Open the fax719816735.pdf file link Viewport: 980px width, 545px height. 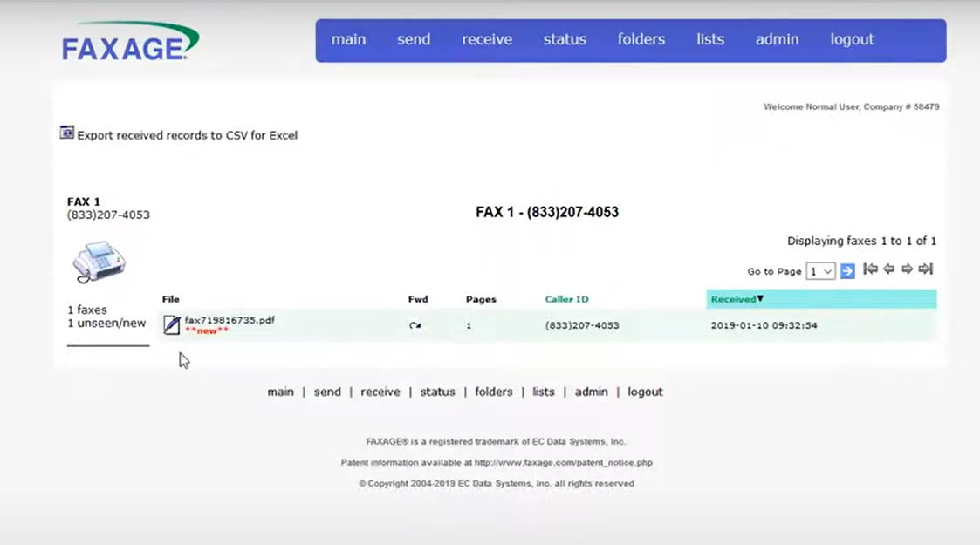click(230, 319)
